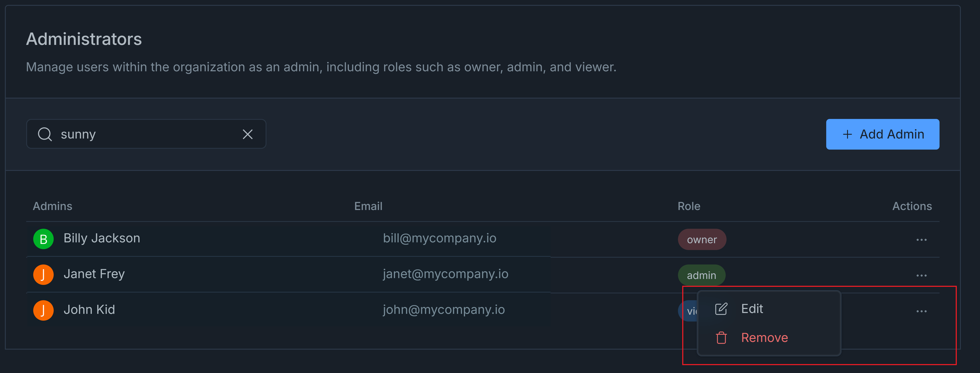Click Billy Jackson's green avatar
This screenshot has width=980, height=373.
pyautogui.click(x=43, y=239)
